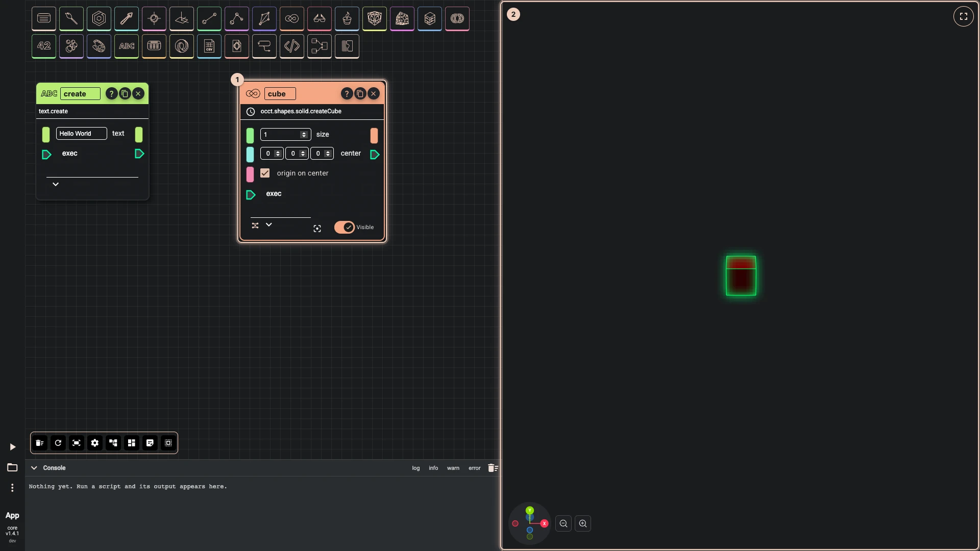
Task: Click the dashboard layout icon in bottom toolbar
Action: coord(132,443)
